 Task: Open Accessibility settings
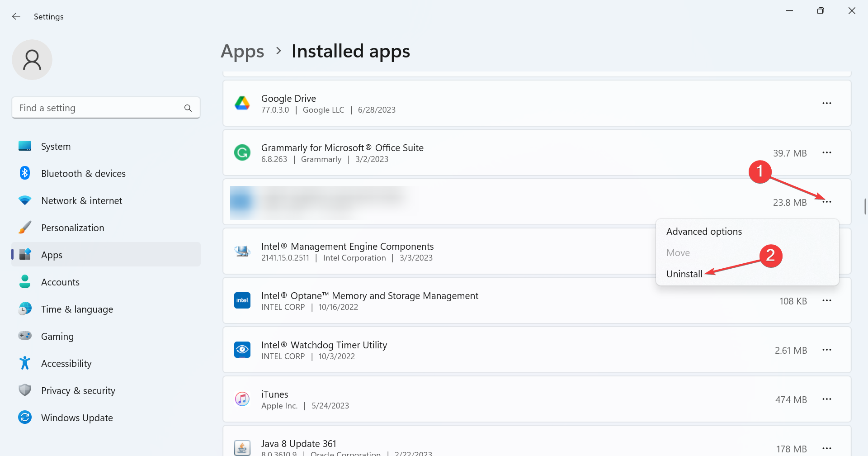106,363
